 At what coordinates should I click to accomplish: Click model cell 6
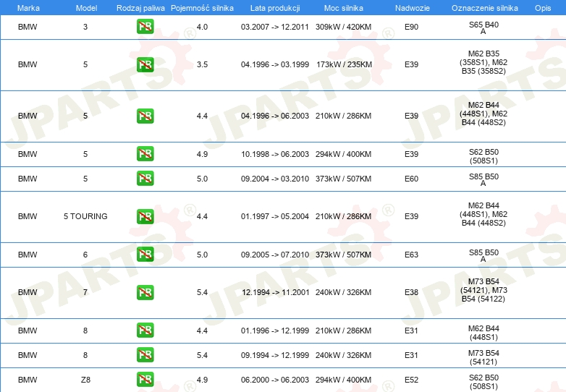pyautogui.click(x=85, y=255)
